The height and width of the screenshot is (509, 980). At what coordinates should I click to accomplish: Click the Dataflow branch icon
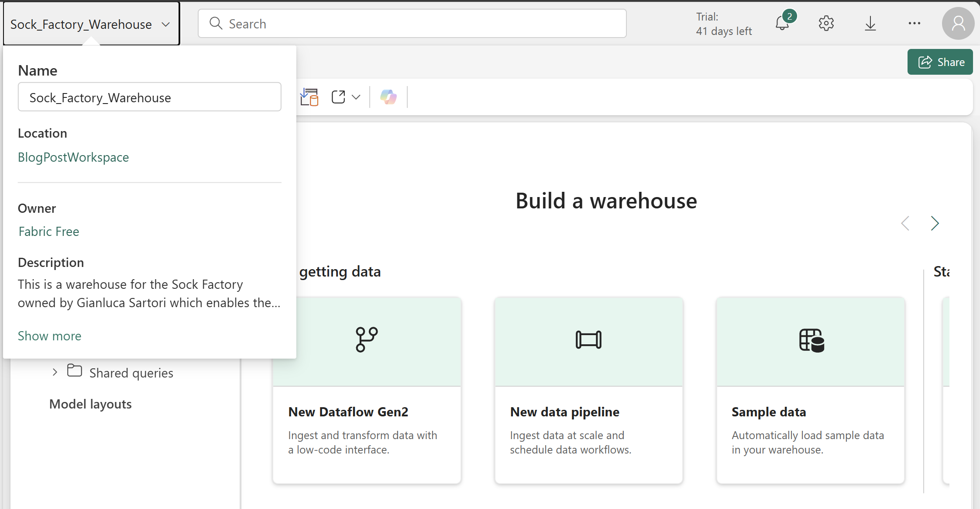point(367,339)
